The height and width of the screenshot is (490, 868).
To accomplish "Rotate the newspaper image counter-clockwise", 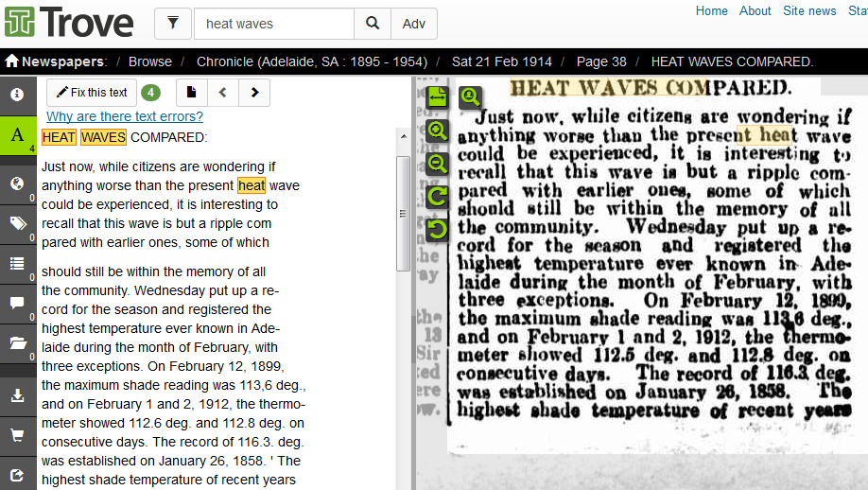I will (437, 229).
